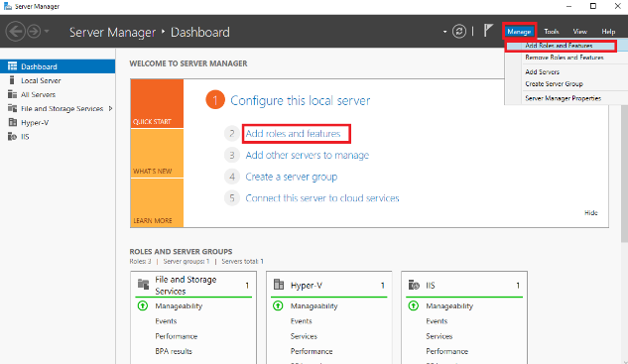The width and height of the screenshot is (628, 364).
Task: Click the Local Server sidebar icon
Action: click(12, 80)
